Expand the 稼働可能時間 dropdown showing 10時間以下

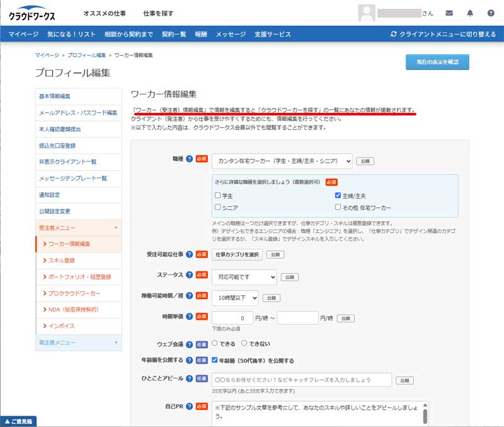click(x=235, y=297)
